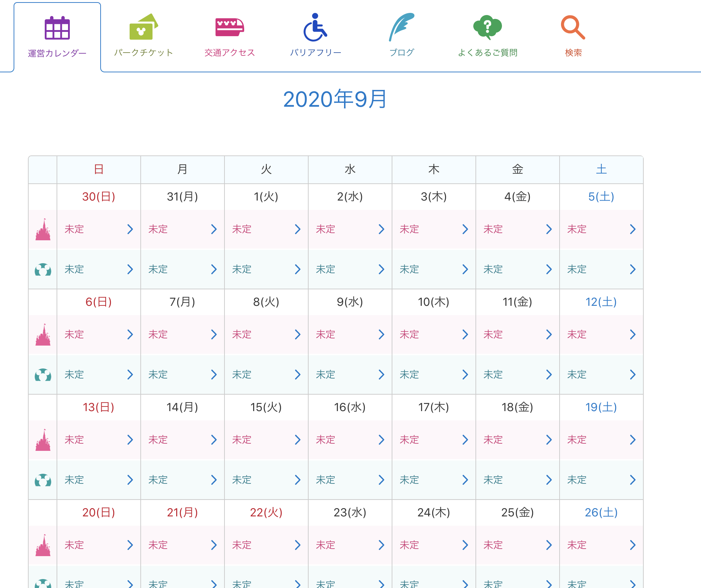Open the パークチケット tab label
The height and width of the screenshot is (588, 701).
coord(143,53)
